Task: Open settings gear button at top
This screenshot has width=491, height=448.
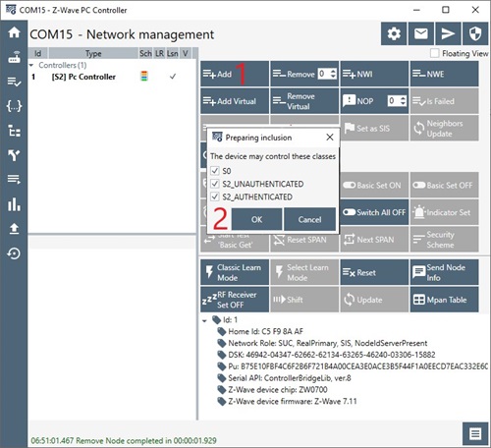Action: [x=394, y=33]
